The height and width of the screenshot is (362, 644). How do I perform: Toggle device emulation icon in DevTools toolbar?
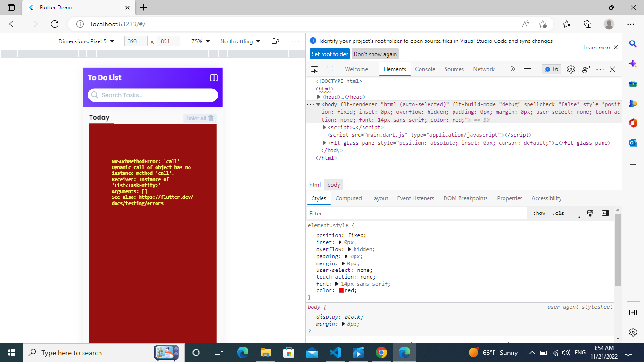click(x=330, y=69)
